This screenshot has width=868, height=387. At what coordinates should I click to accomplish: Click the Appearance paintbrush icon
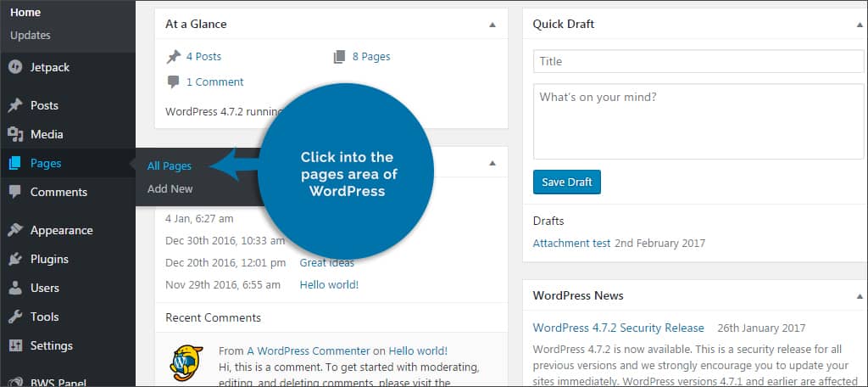pyautogui.click(x=15, y=230)
